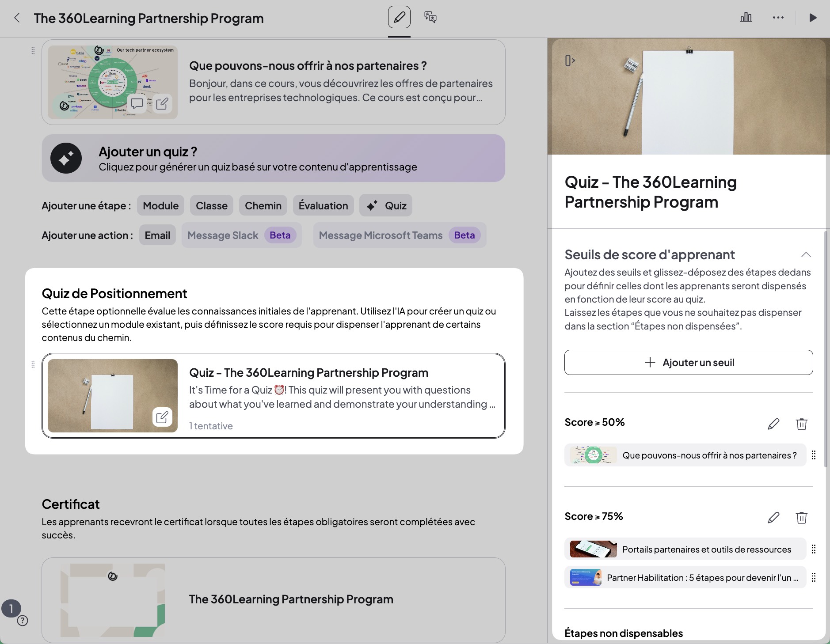
Task: Click the Certificat section heading
Action: pyautogui.click(x=71, y=504)
